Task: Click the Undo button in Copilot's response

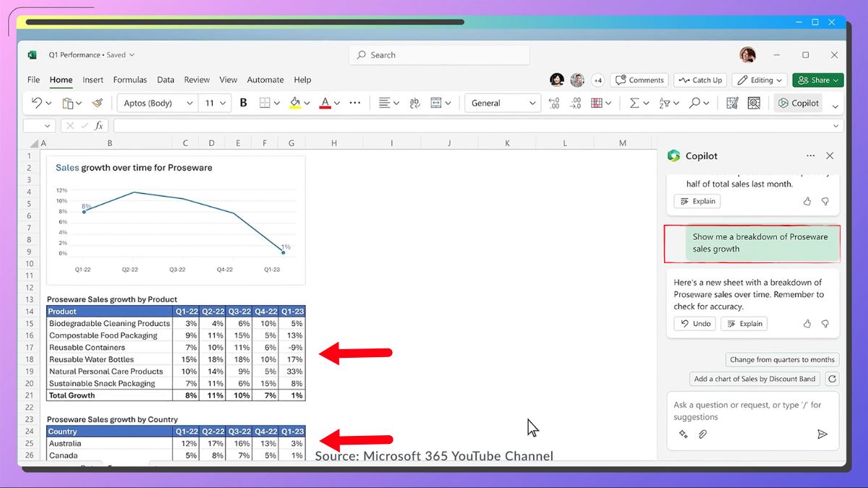Action: 694,324
